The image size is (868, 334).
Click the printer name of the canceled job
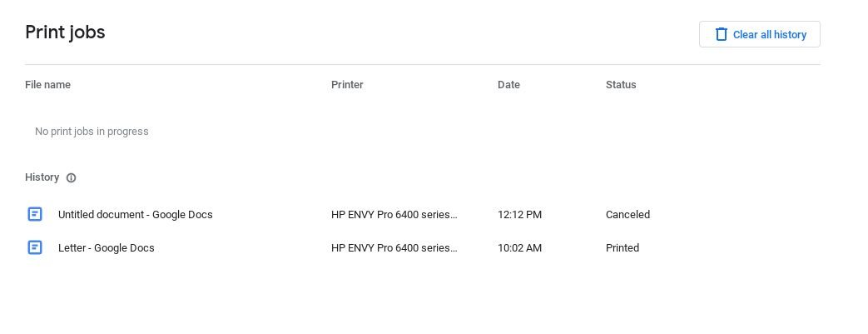(394, 215)
